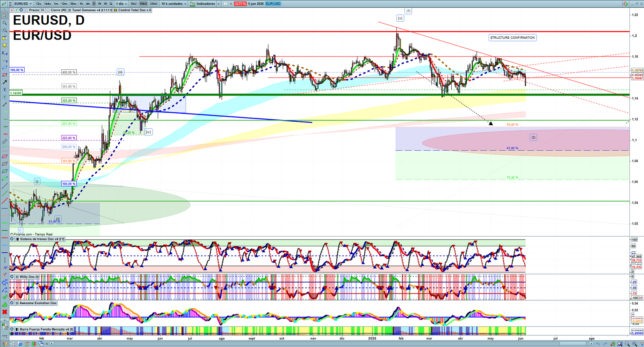Select the 12s timeframe
The width and height of the screenshot is (644, 347).
coord(38,4)
